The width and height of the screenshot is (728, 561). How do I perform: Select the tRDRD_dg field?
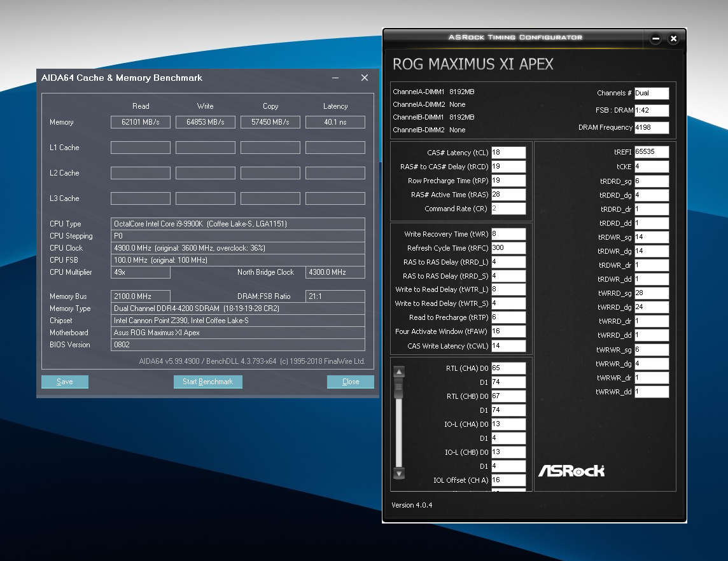pyautogui.click(x=652, y=195)
